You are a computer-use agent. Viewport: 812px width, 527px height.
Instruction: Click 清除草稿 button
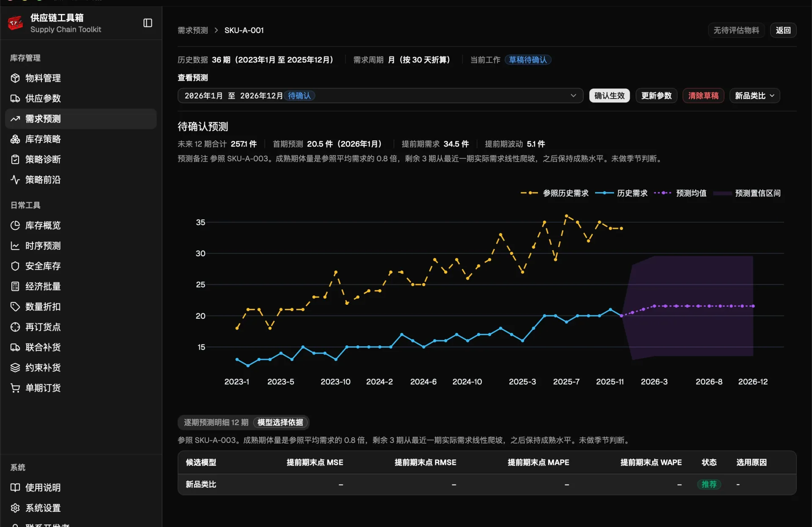click(x=703, y=96)
